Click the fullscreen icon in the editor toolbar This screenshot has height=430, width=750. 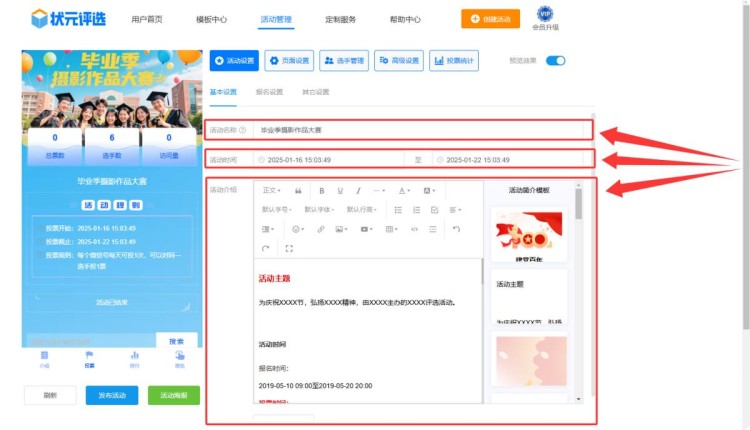coord(289,248)
